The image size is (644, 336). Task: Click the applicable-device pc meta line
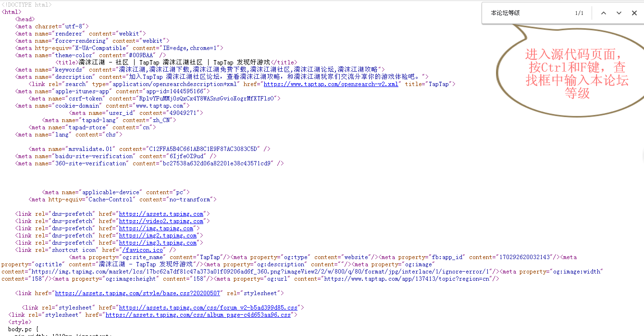point(116,192)
